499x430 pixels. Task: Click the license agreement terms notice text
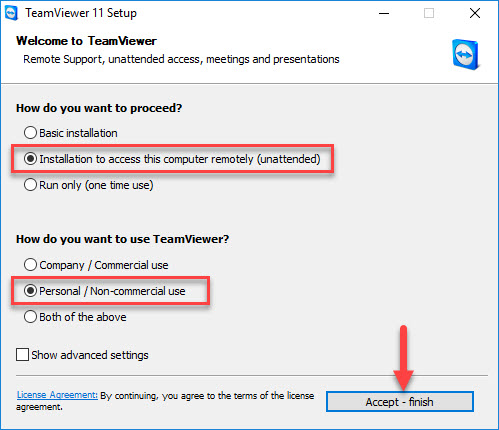click(x=165, y=401)
